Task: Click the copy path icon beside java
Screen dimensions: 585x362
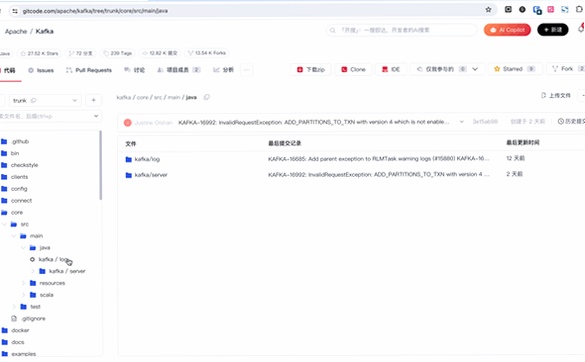Action: pyautogui.click(x=206, y=97)
